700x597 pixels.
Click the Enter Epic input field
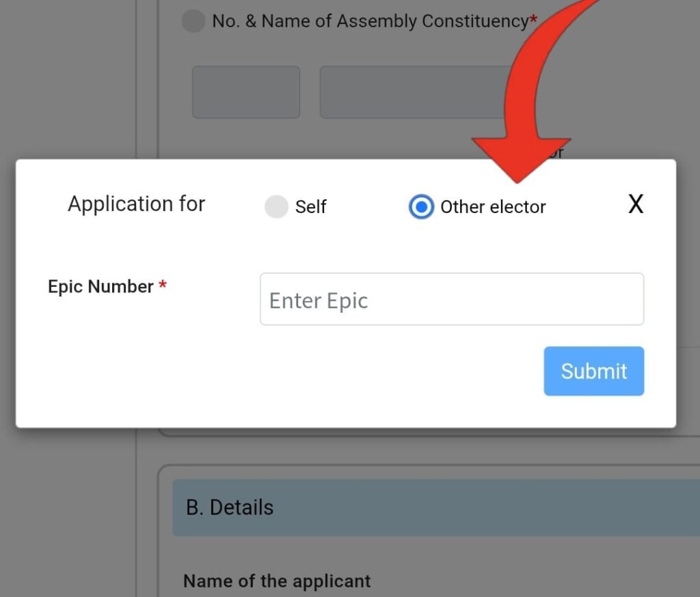pos(451,300)
